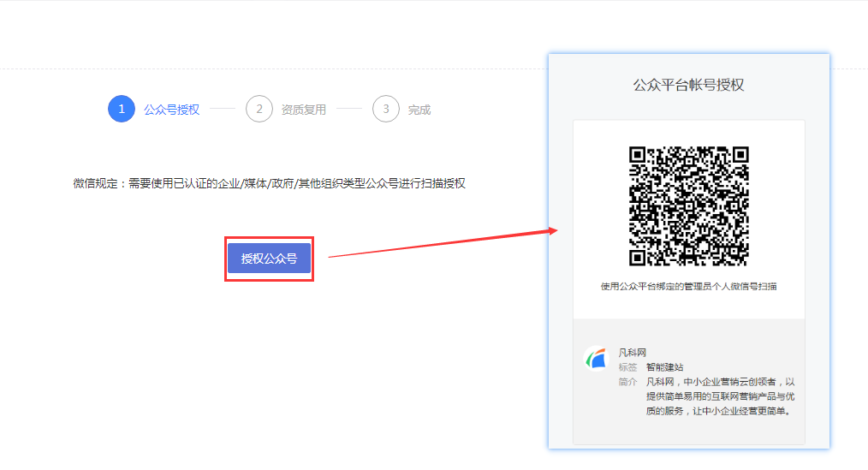
Task: Select the step 2 circle icon
Action: 259,109
